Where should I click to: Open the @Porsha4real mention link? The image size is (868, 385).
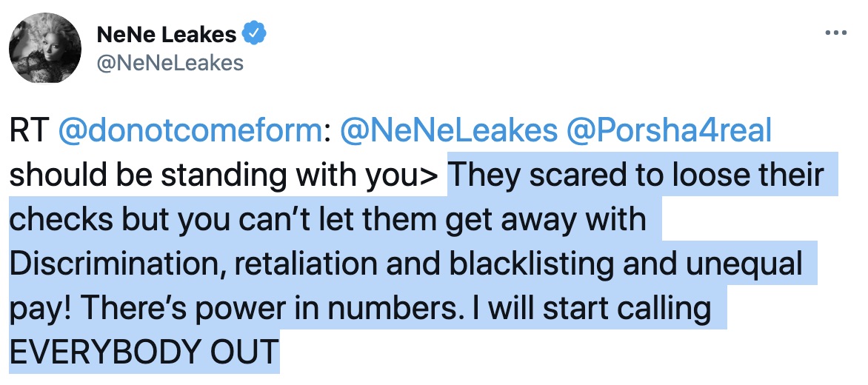pyautogui.click(x=669, y=131)
